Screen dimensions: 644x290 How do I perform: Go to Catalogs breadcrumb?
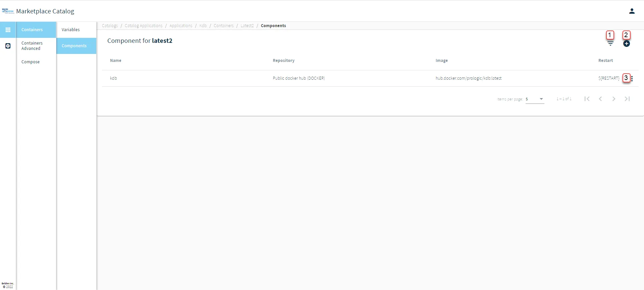(x=110, y=26)
